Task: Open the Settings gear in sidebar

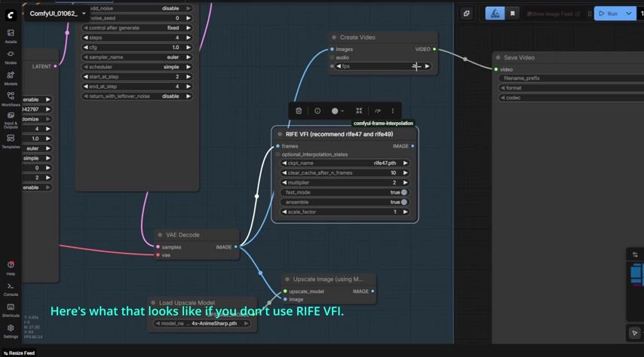Action: tap(11, 330)
